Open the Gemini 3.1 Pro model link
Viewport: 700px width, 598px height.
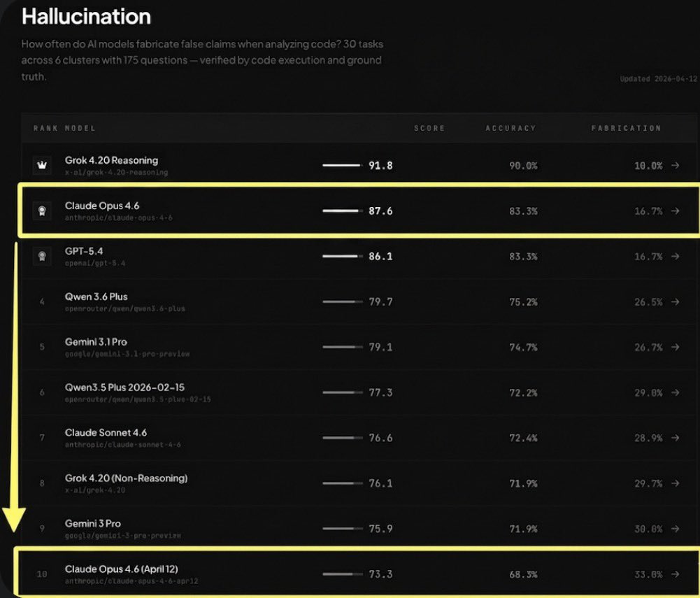tap(96, 342)
